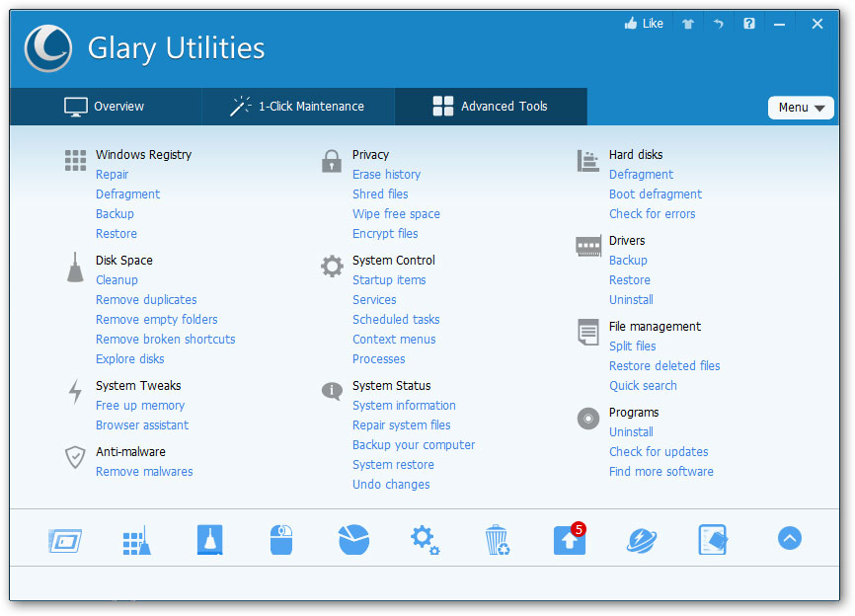
Task: Open the Menu dropdown
Action: (x=801, y=107)
